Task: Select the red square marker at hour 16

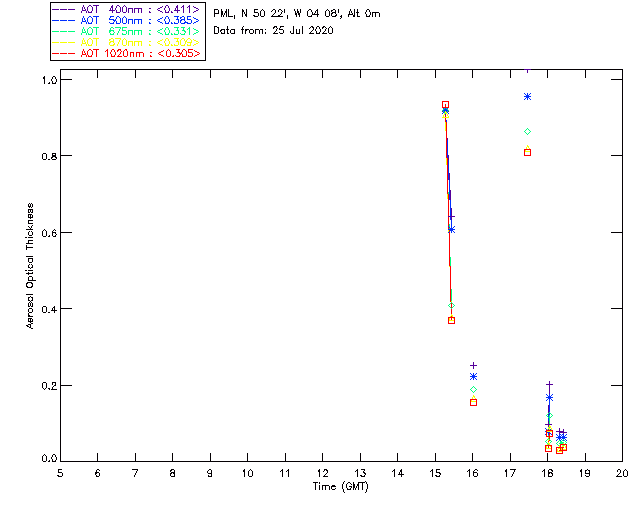Action: (x=473, y=403)
